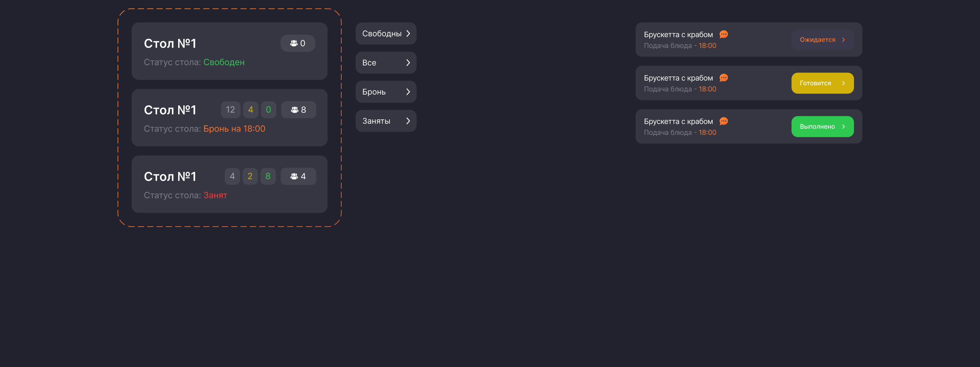Click the guests icon on the free table

(294, 43)
